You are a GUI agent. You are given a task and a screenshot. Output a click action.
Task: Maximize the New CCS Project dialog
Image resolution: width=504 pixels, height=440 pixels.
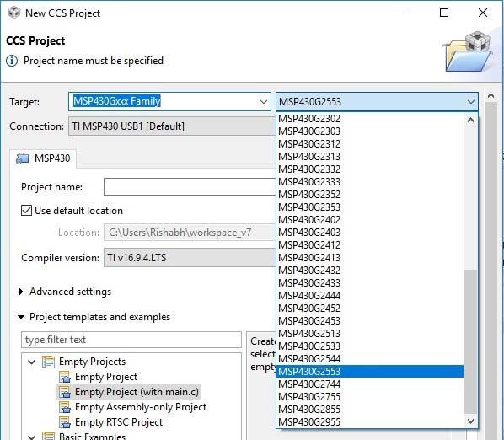(444, 13)
